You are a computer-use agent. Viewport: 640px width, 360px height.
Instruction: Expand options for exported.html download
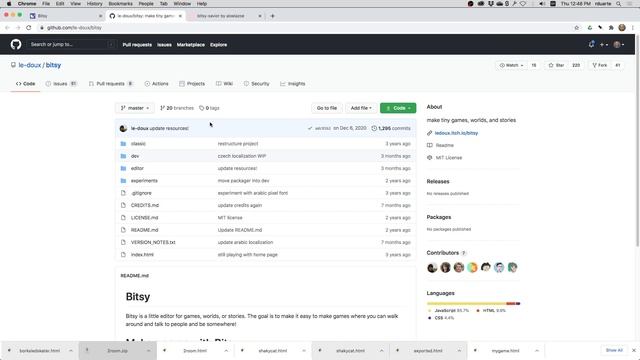(x=459, y=351)
